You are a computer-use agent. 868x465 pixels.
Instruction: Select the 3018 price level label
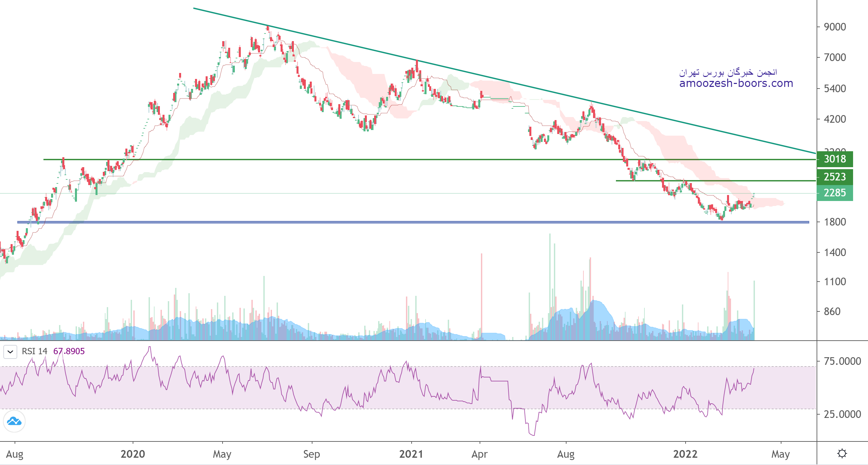coord(834,159)
